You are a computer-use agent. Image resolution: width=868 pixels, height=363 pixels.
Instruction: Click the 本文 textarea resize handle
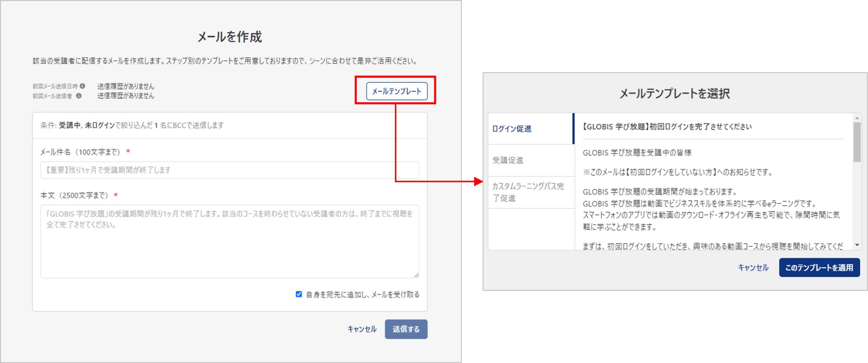tap(416, 275)
